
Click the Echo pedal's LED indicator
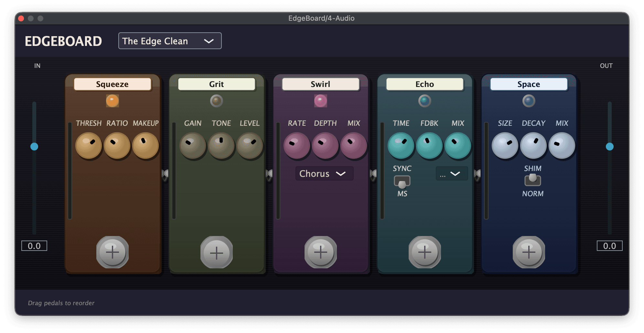(x=425, y=101)
